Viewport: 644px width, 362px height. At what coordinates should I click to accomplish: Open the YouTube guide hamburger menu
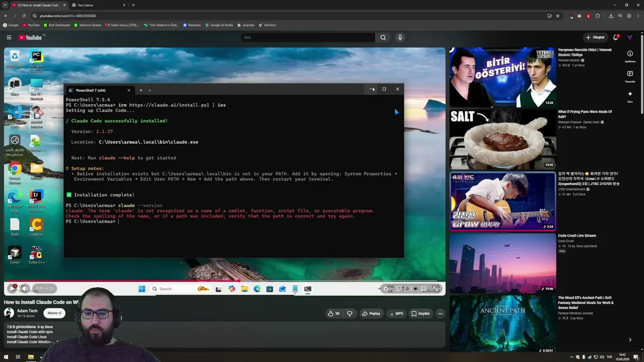[x=9, y=37]
